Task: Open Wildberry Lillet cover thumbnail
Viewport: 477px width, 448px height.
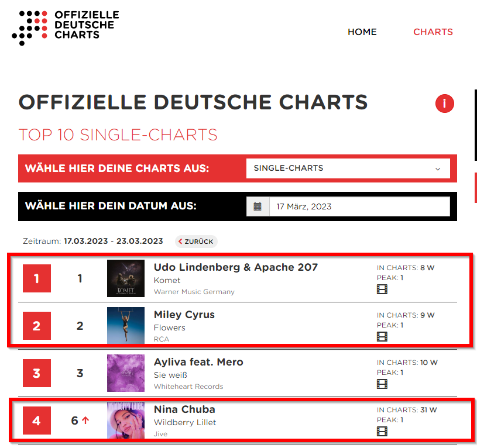Action: click(x=126, y=421)
